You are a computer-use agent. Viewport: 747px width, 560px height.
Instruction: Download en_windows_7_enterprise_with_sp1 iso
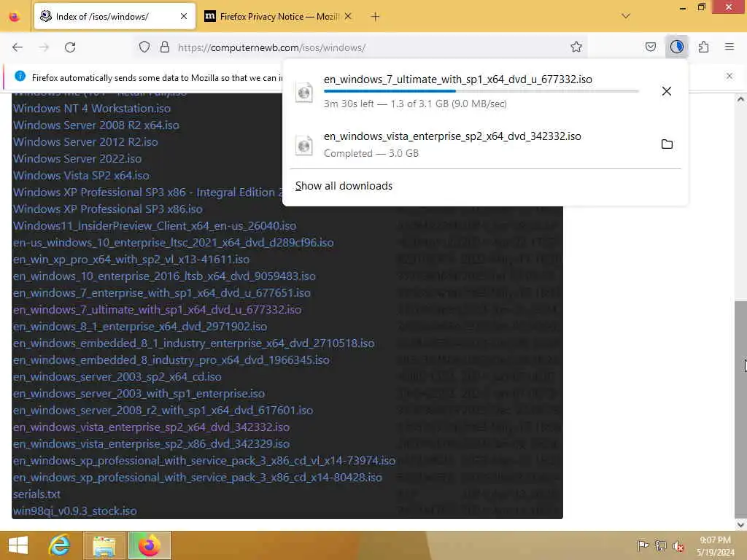pyautogui.click(x=161, y=293)
